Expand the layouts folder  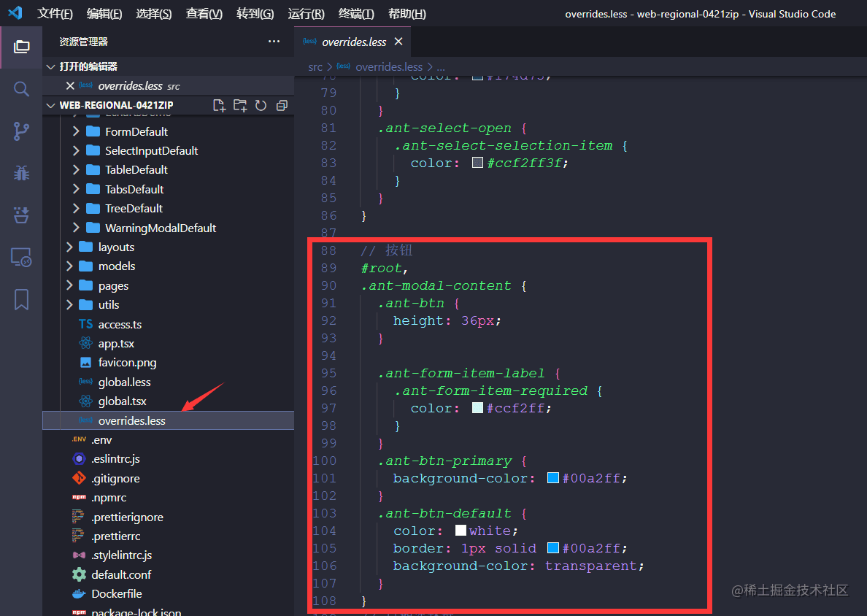tap(116, 247)
